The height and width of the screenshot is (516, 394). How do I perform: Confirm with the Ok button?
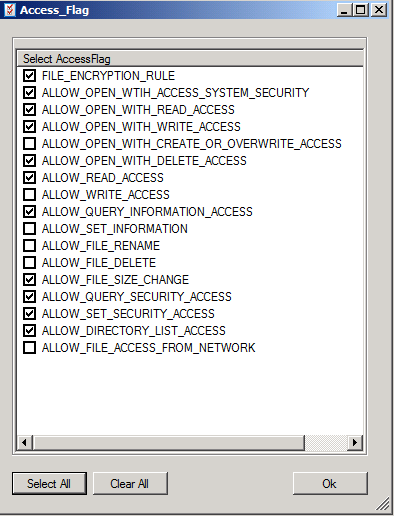tap(330, 483)
